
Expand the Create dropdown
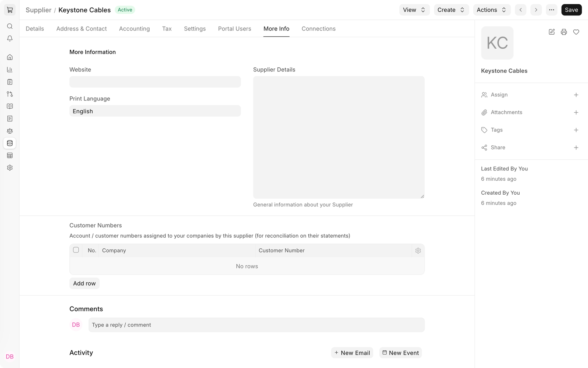click(451, 10)
